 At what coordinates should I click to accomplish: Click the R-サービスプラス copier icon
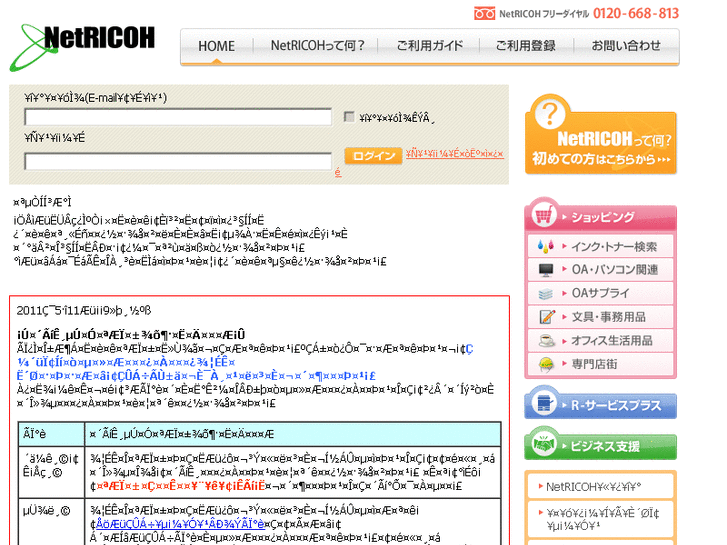(x=544, y=403)
